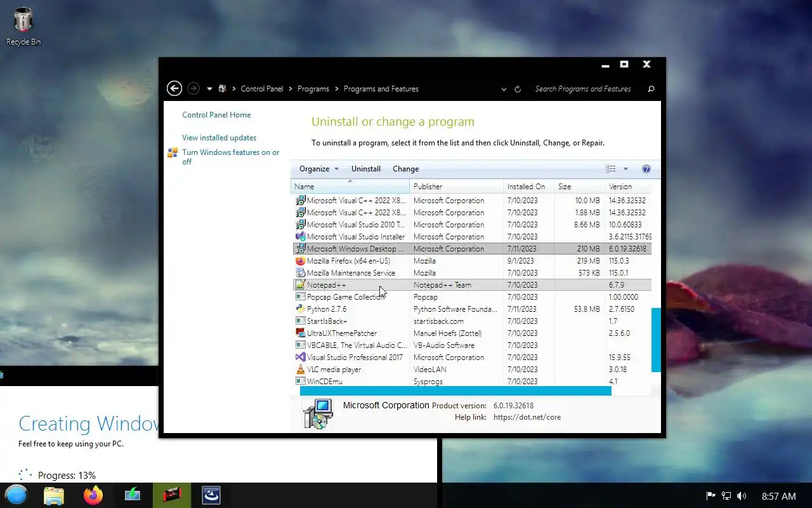Image resolution: width=812 pixels, height=508 pixels.
Task: Sort programs by Version column
Action: pyautogui.click(x=628, y=187)
